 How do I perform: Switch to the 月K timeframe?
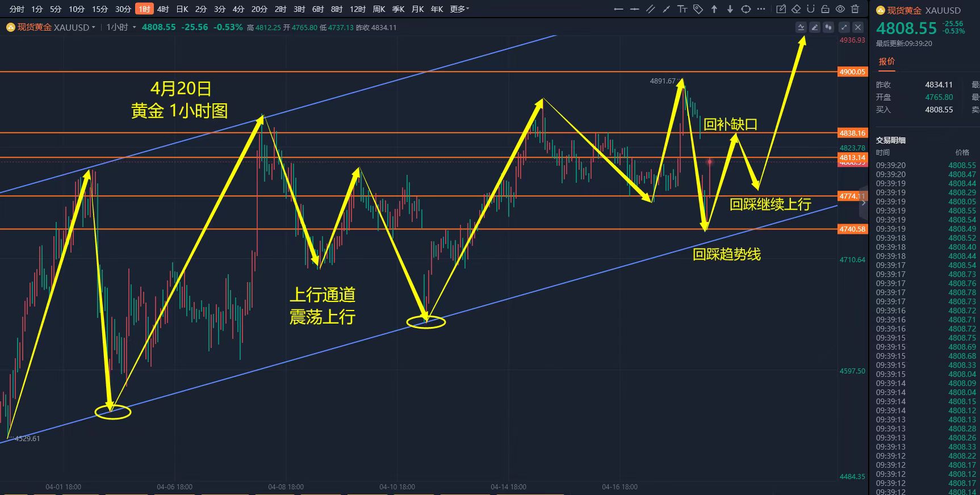418,9
